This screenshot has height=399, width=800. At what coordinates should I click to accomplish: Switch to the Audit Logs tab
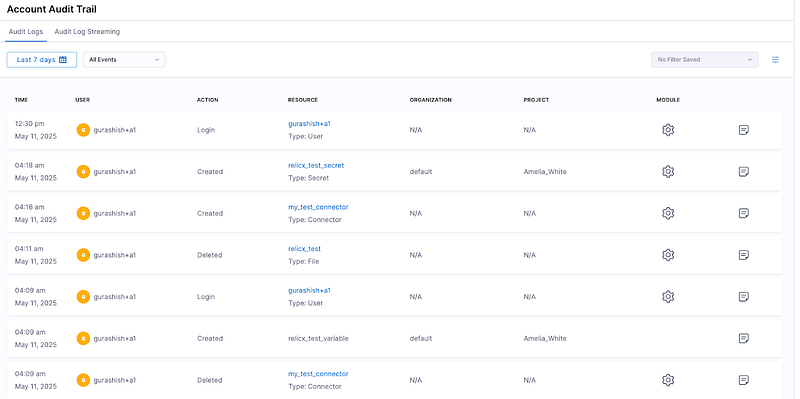(x=26, y=32)
